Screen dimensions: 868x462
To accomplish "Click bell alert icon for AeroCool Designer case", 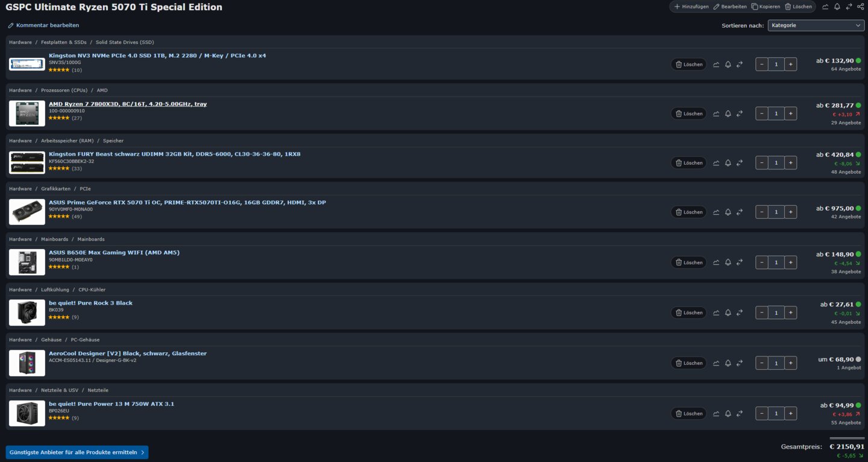I will 728,363.
